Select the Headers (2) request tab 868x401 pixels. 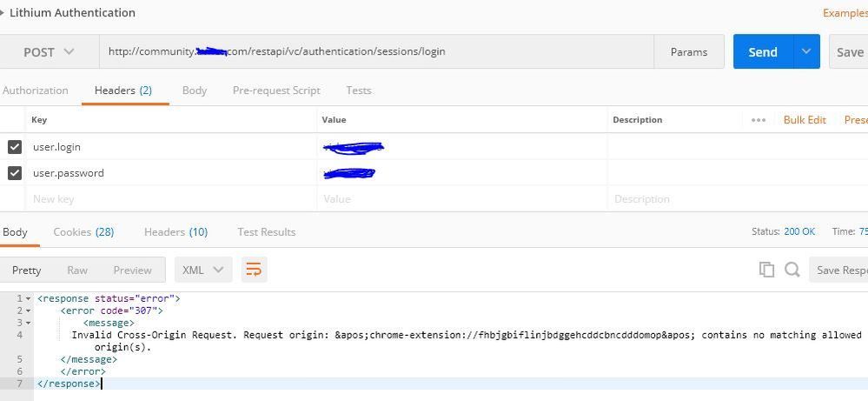pos(123,90)
